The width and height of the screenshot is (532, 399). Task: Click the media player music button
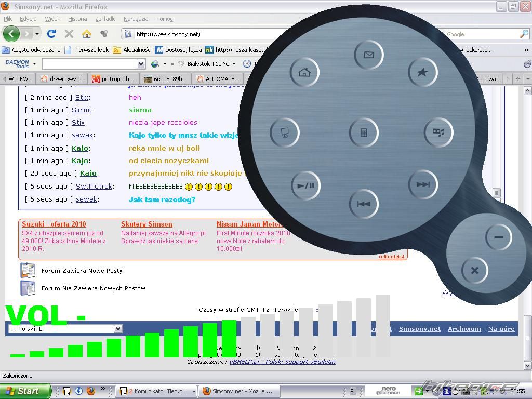(439, 132)
